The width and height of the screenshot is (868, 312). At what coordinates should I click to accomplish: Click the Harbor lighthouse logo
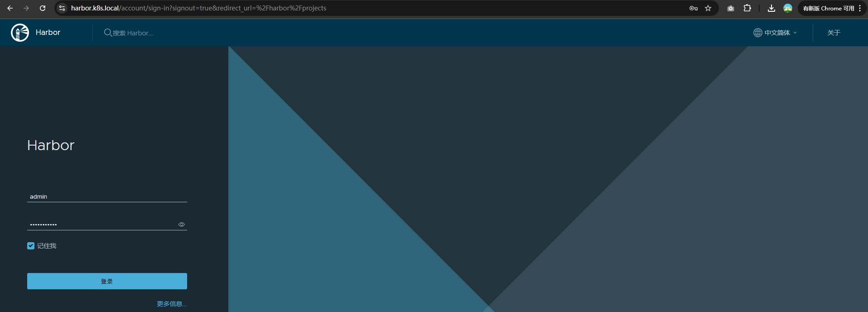pos(20,33)
